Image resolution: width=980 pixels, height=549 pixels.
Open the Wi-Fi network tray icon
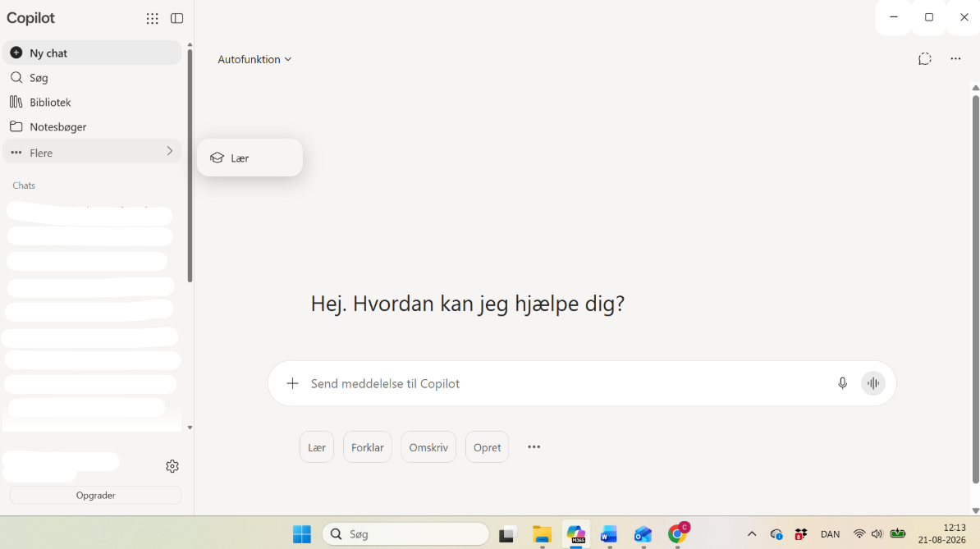(859, 534)
